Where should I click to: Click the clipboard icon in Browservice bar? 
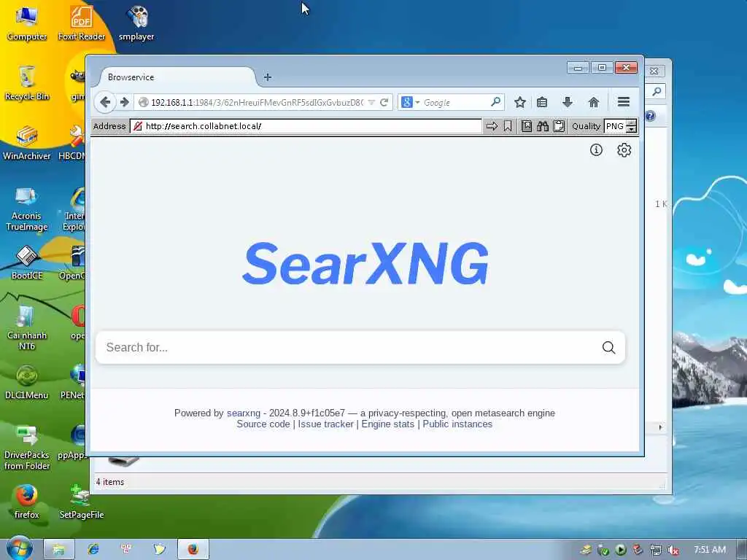[559, 126]
